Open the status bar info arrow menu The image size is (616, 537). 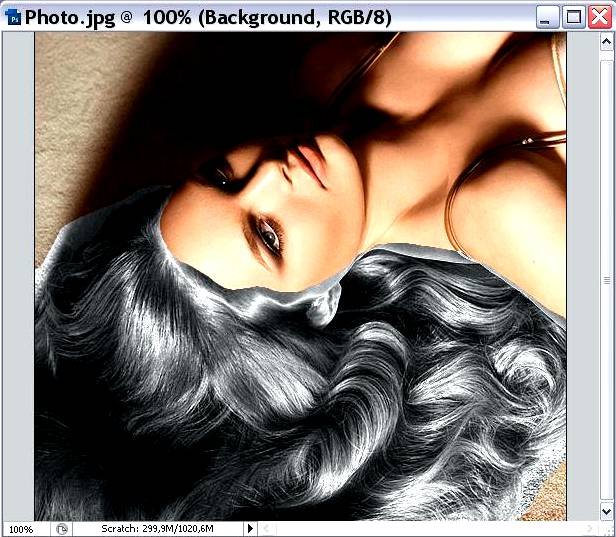coord(250,528)
